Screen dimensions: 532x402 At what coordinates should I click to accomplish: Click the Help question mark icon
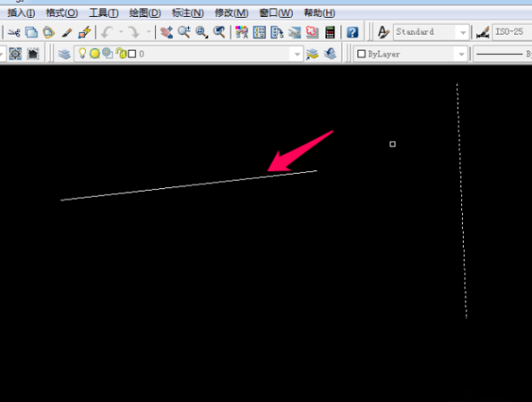(x=353, y=33)
